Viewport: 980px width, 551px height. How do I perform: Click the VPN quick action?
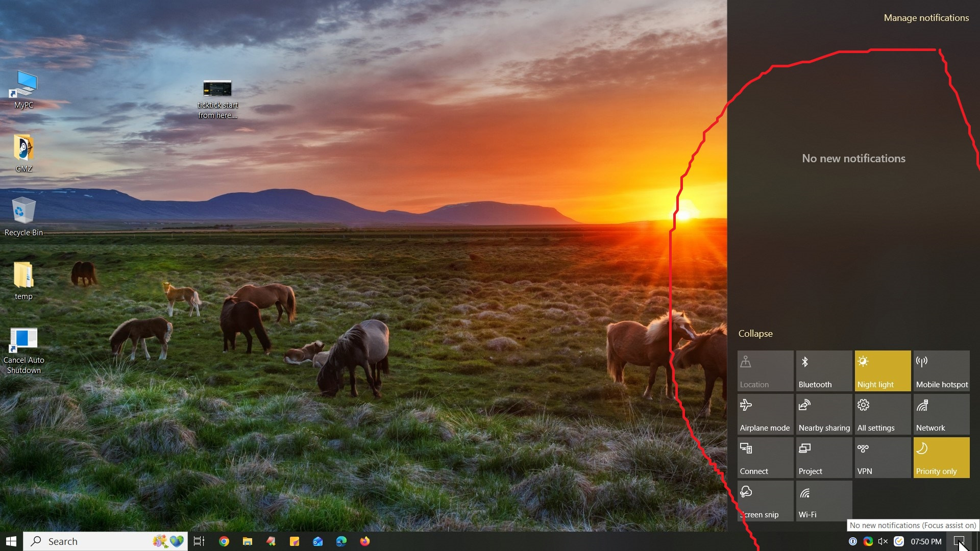pyautogui.click(x=883, y=458)
